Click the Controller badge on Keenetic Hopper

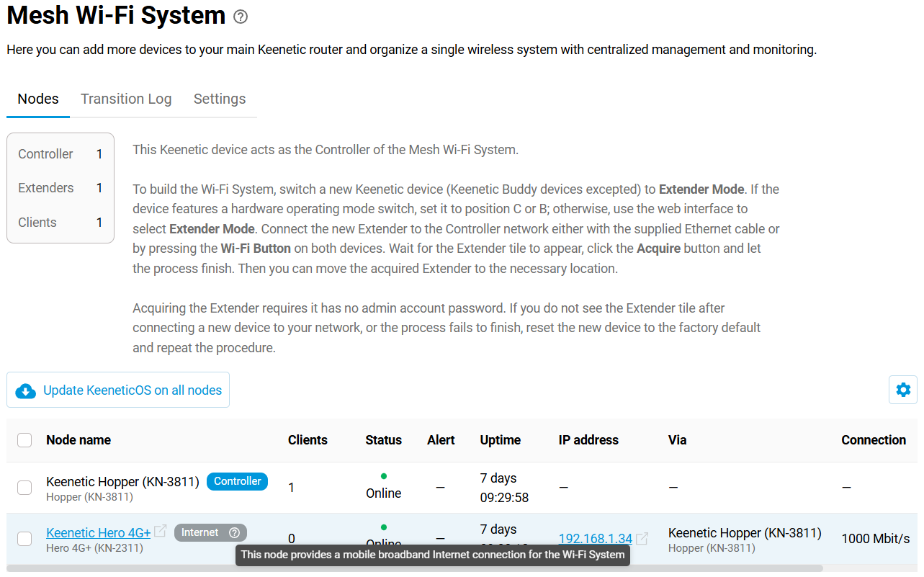point(237,481)
